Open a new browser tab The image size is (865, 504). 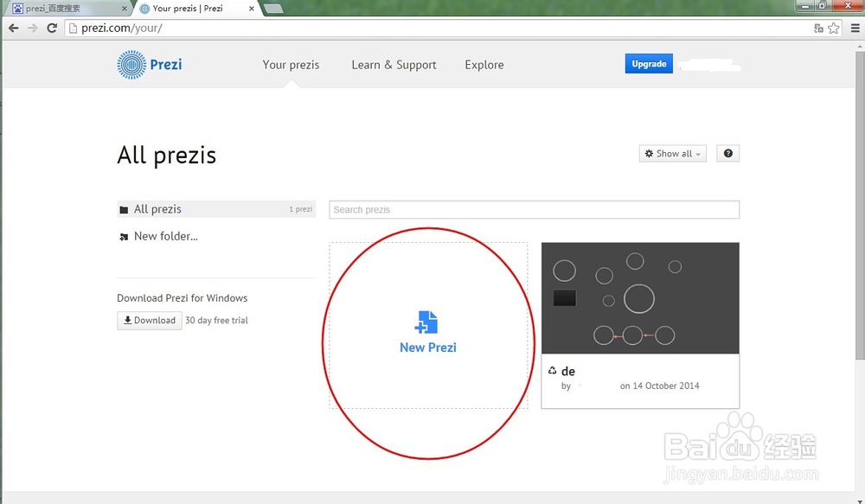(x=273, y=9)
